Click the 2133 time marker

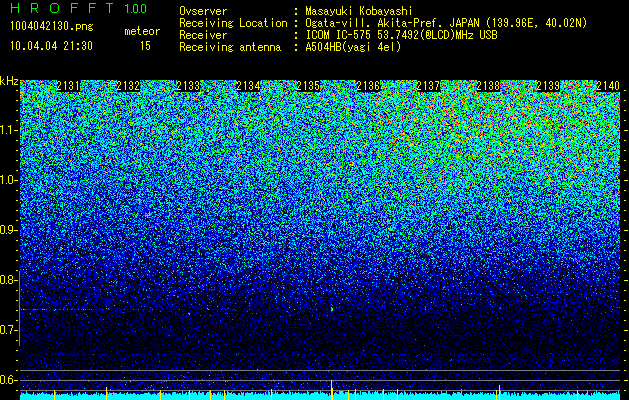(x=188, y=86)
